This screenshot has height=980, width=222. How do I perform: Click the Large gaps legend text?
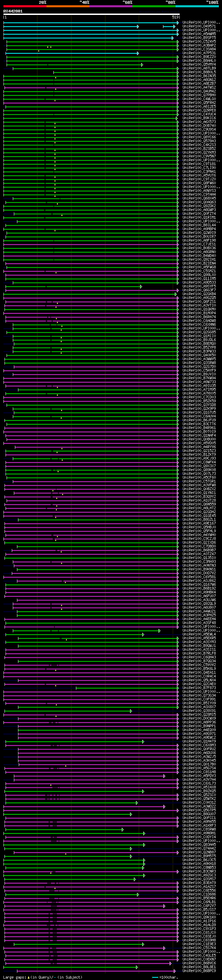43,977
